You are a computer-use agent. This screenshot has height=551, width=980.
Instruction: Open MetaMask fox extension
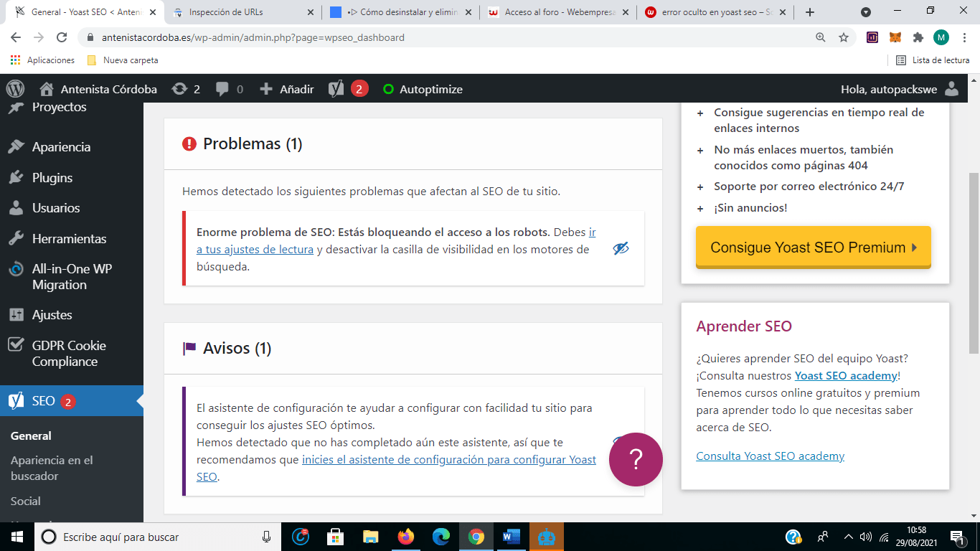pos(895,37)
